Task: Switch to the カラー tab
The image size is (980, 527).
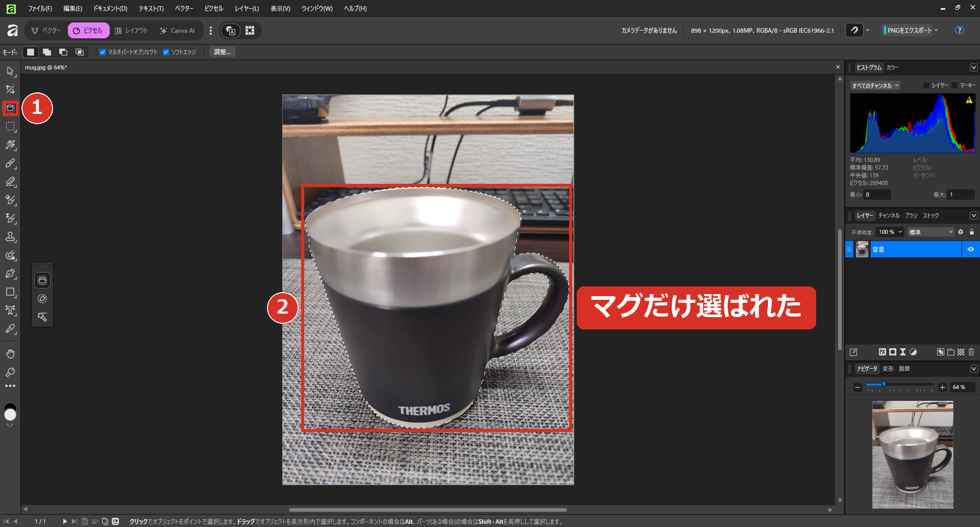Action: [892, 67]
